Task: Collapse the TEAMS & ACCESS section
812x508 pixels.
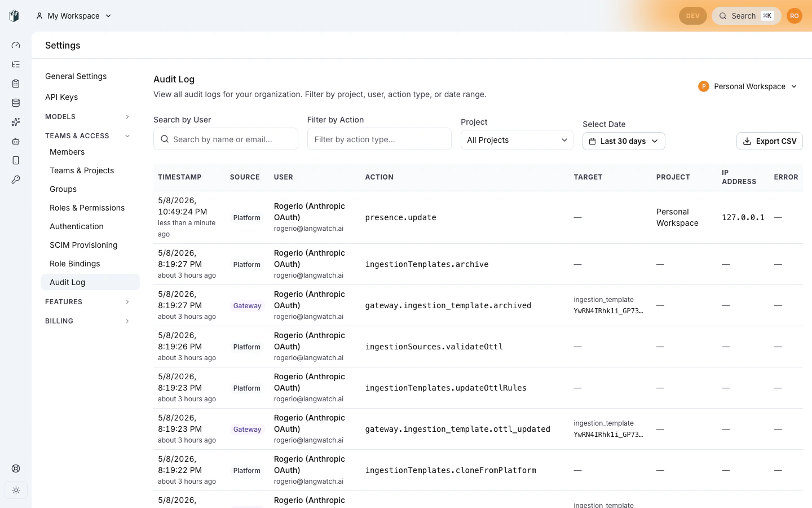Action: (x=87, y=136)
